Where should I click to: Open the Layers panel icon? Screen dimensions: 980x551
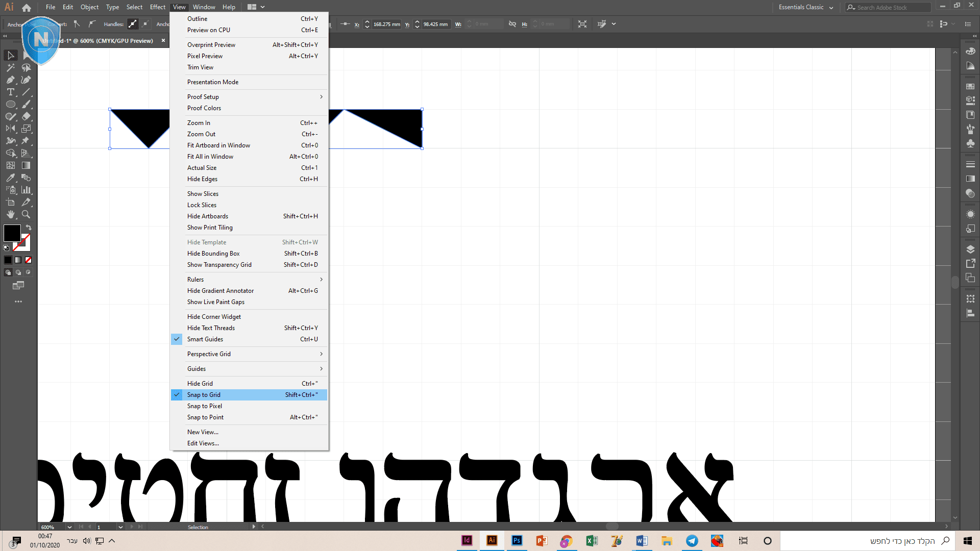970,249
